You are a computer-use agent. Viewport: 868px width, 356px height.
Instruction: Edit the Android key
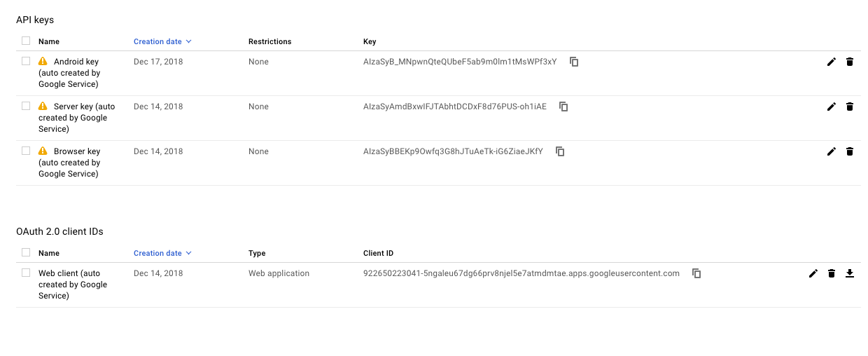click(x=832, y=62)
